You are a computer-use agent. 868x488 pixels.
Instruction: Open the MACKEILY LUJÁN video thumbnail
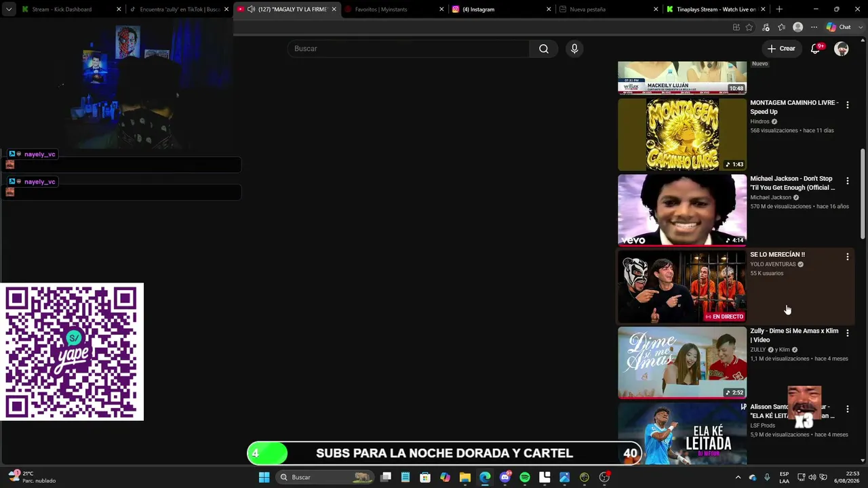(682, 77)
